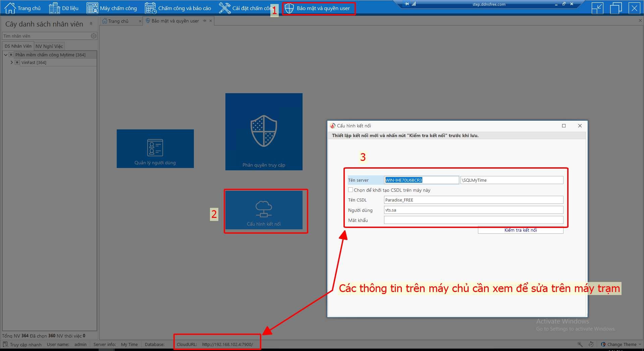Open the Cấu hình kết nối cloud tile
The width and height of the screenshot is (644, 351).
coord(264,210)
